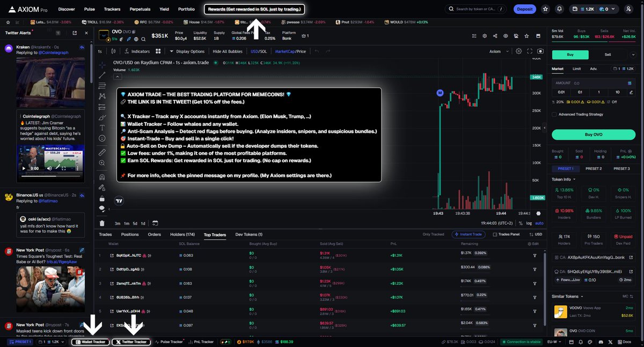Viewport: 644px width, 347px height.
Task: Open the Axiom chart source dropdown
Action: tap(498, 52)
